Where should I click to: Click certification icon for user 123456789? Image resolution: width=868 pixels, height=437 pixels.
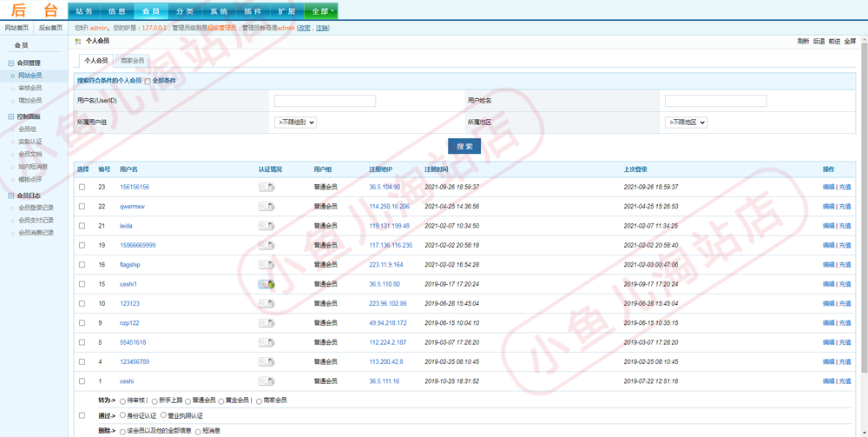pos(266,361)
